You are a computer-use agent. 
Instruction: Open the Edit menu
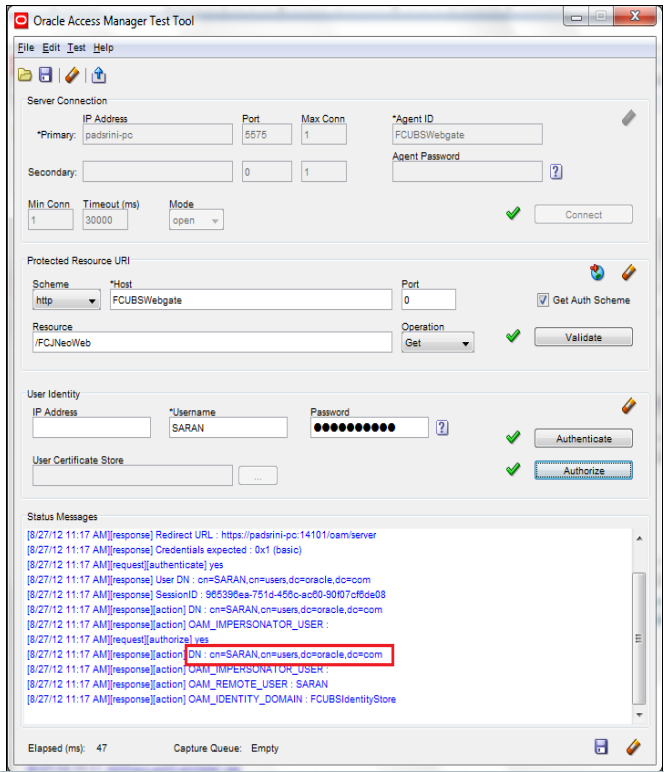[51, 47]
